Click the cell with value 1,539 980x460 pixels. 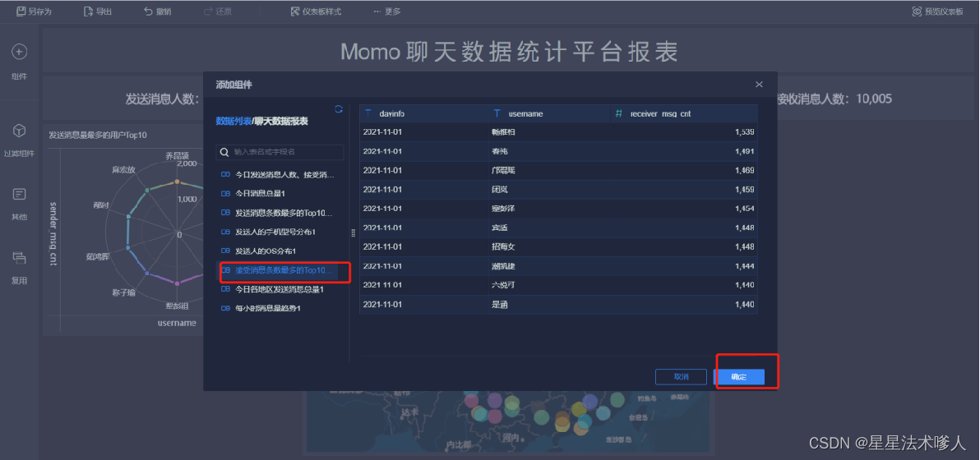[684, 132]
